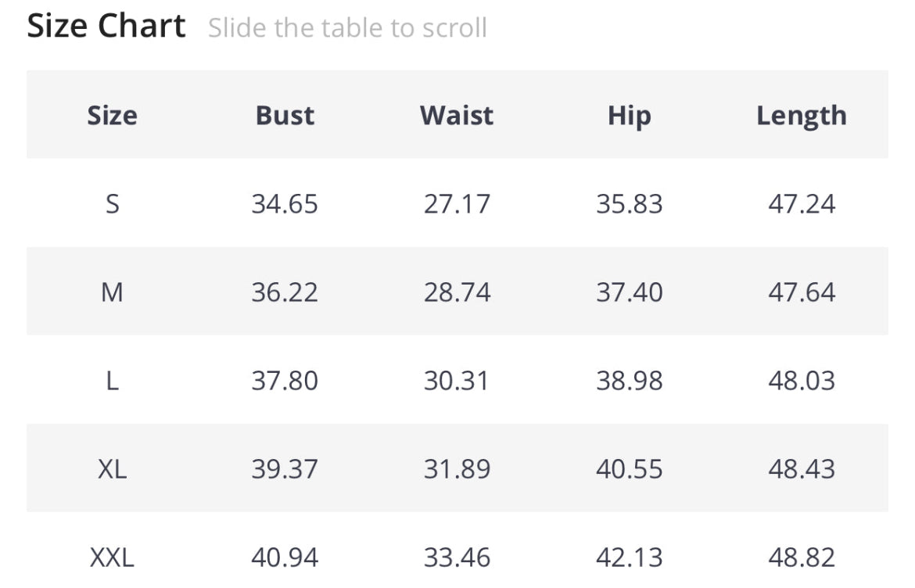Click the Bust column header
This screenshot has height=588, width=915.
coord(285,115)
